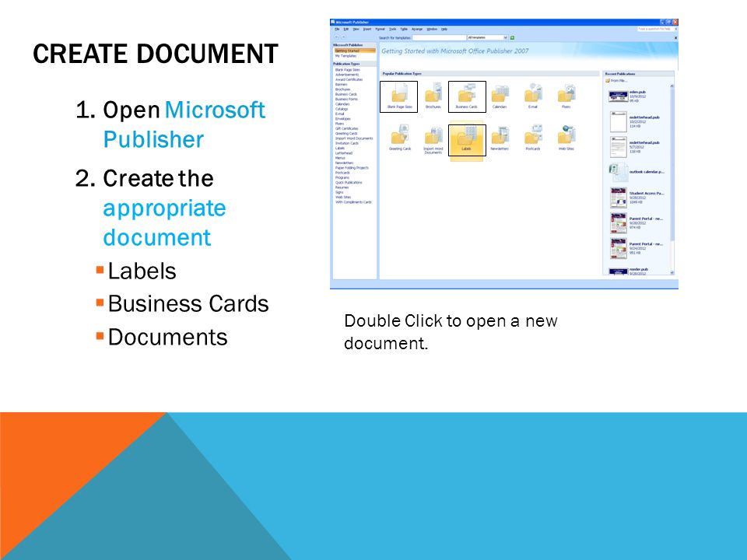Open medletterhead.pub dated 10/2/2012
Image resolution: width=747 pixels, height=560 pixels.
click(x=619, y=121)
